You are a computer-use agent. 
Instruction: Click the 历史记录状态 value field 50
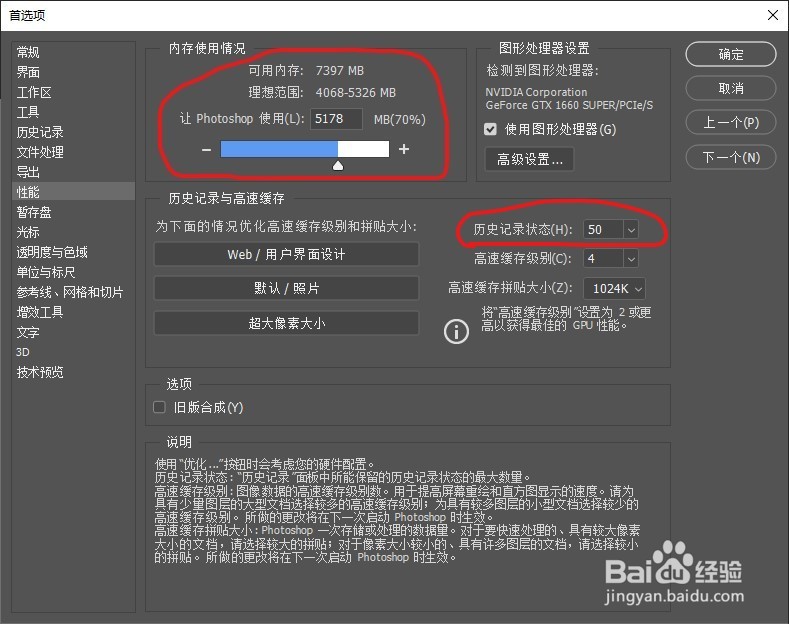(603, 230)
